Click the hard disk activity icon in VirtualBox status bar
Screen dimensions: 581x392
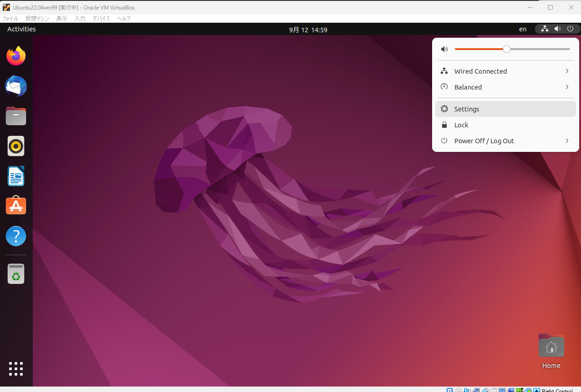(x=449, y=390)
